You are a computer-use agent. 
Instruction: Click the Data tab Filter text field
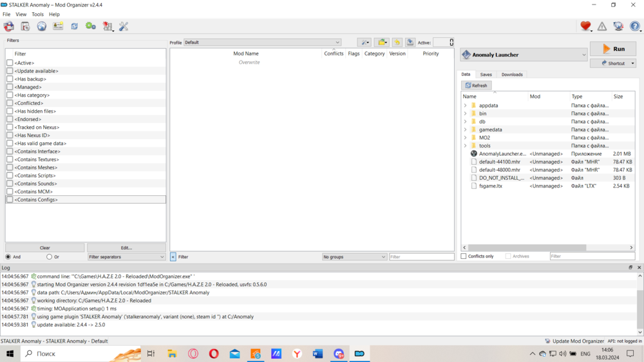pos(592,256)
